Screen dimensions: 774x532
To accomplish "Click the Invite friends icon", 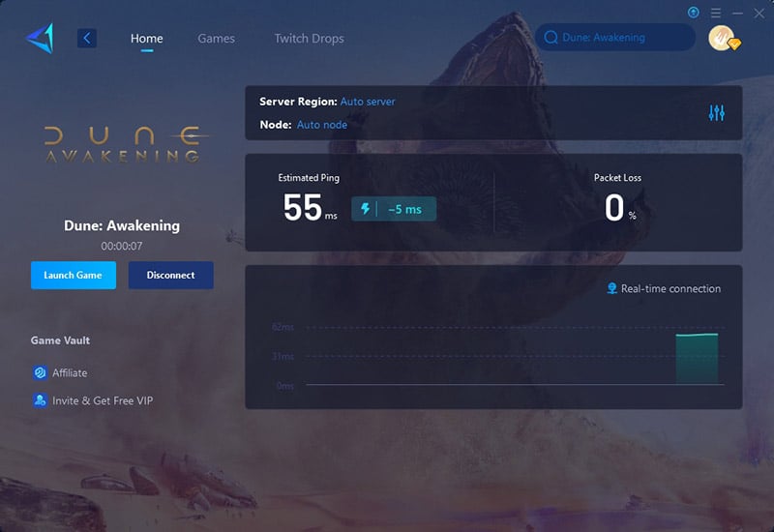I will [40, 400].
